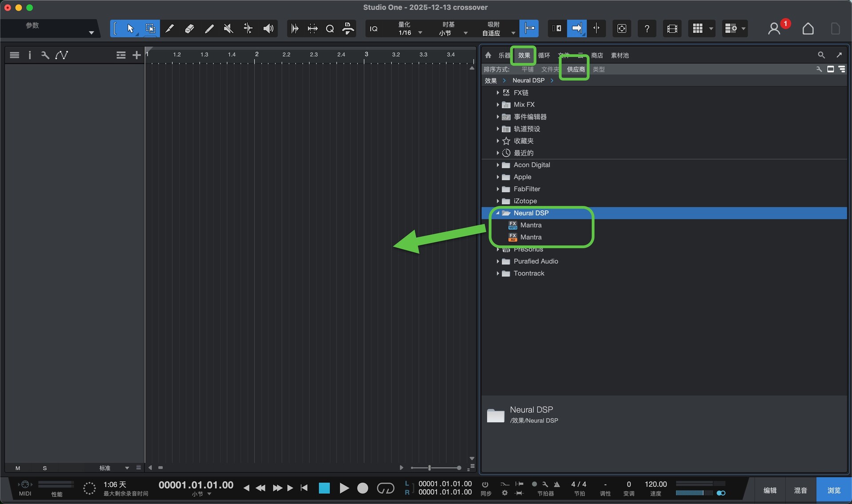This screenshot has height=504, width=852.
Task: Toggle the loop playback button
Action: point(385,488)
